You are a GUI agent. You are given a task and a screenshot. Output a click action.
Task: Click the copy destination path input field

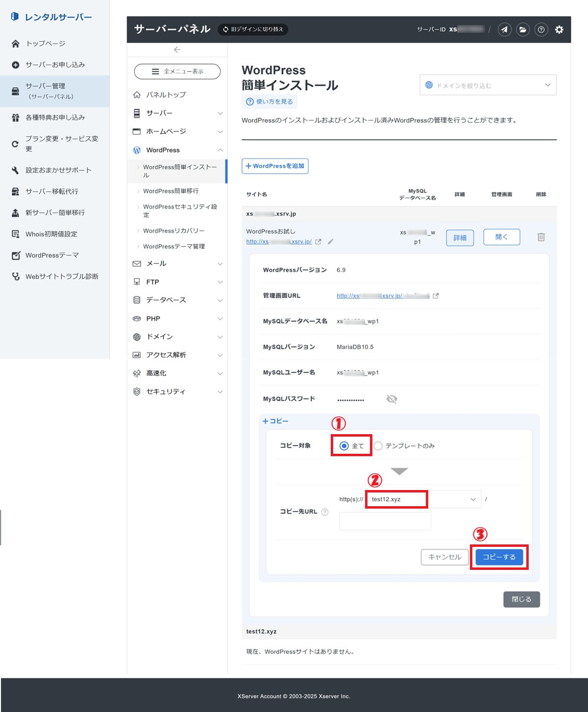coord(385,521)
